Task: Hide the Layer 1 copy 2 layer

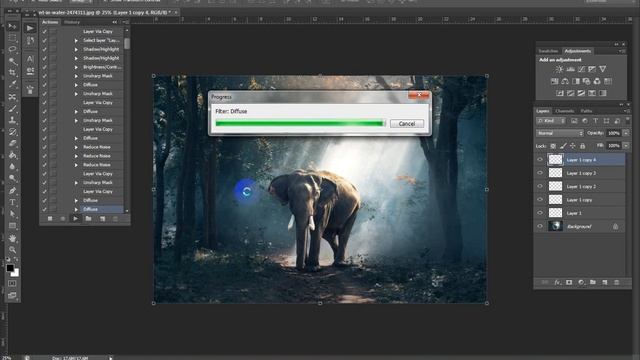Action: pyautogui.click(x=540, y=186)
